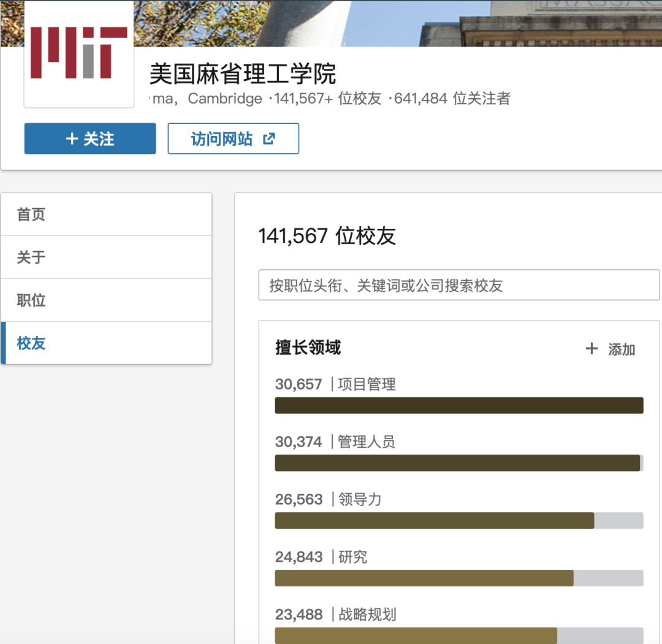Click the 擅长领域 section heading
This screenshot has width=662, height=644.
(308, 348)
